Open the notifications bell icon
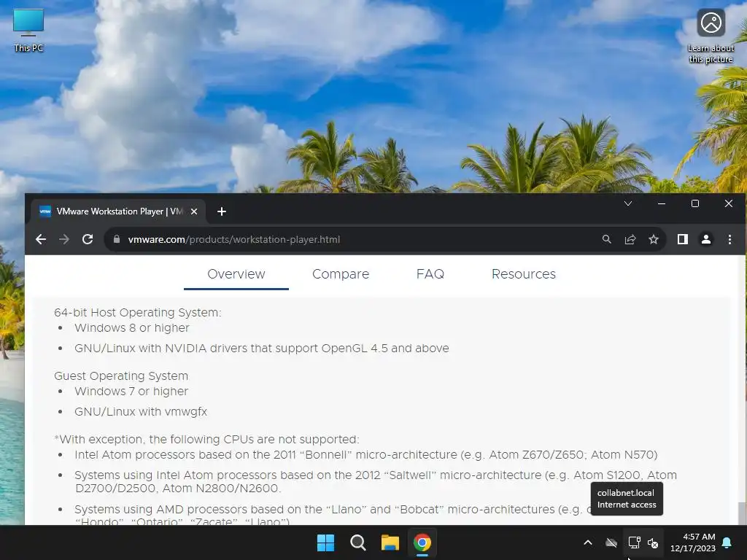The image size is (747, 560). pyautogui.click(x=727, y=542)
